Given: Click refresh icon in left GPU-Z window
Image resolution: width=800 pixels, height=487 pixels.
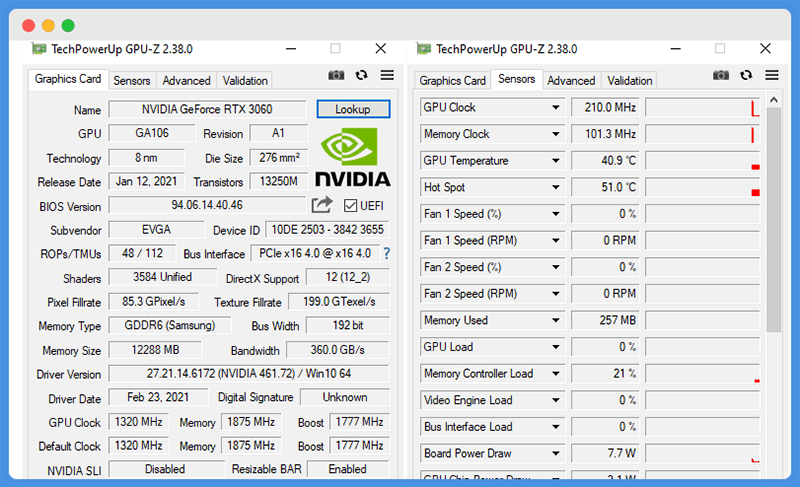Looking at the screenshot, I should pyautogui.click(x=362, y=75).
